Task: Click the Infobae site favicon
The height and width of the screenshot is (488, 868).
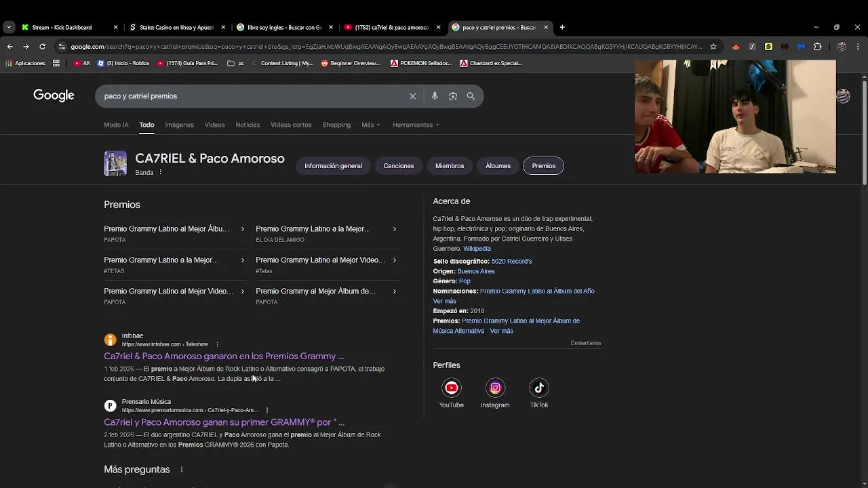Action: [x=110, y=340]
